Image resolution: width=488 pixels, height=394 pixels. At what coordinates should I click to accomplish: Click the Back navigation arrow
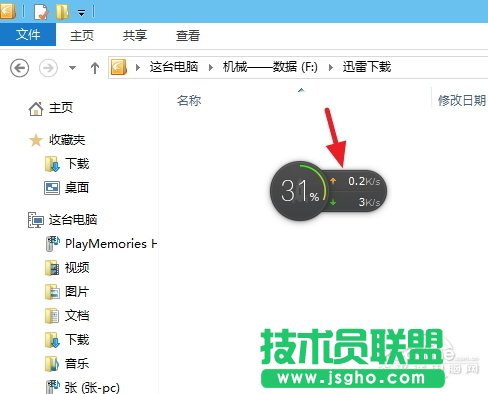[20, 68]
